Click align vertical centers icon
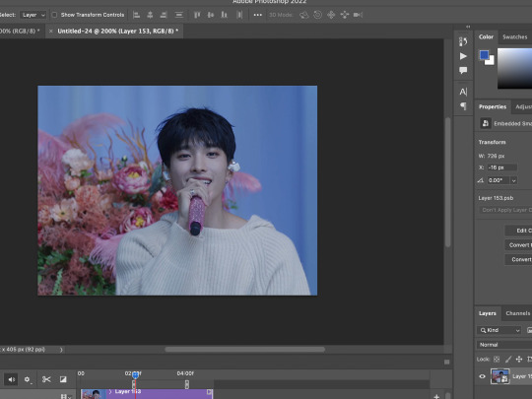Viewport: 532px width, 399px height. pyautogui.click(x=211, y=15)
